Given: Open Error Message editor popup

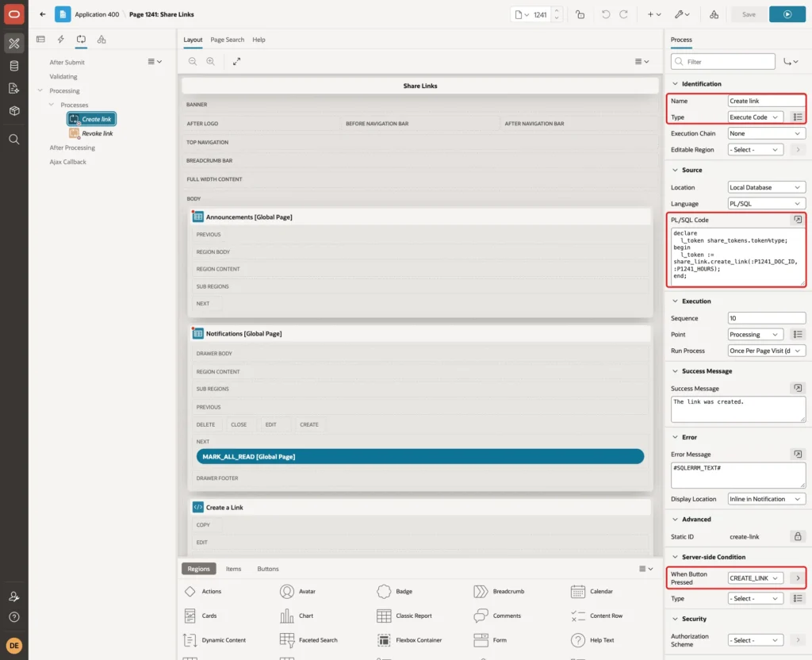Looking at the screenshot, I should pyautogui.click(x=798, y=455).
